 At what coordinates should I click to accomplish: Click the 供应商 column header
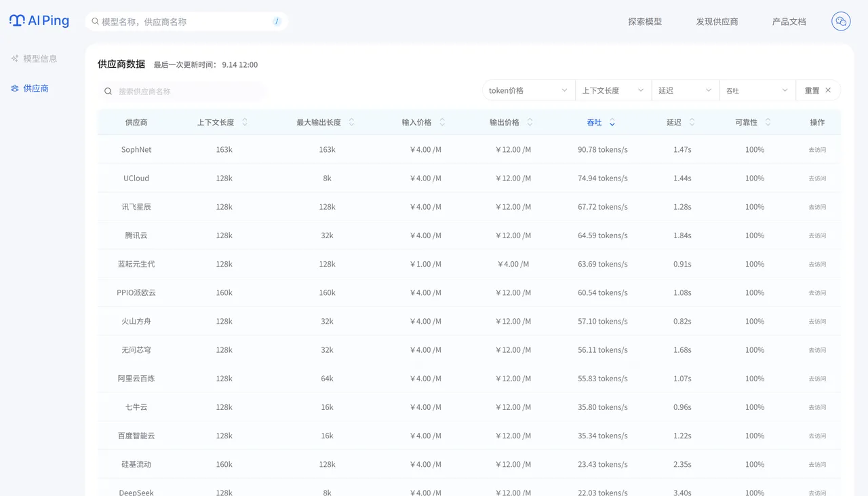point(136,122)
